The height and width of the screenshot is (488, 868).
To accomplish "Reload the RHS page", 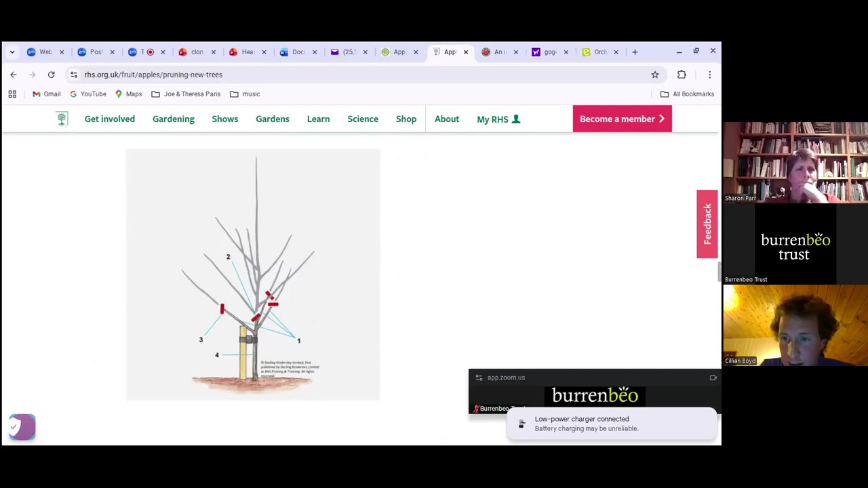I will pyautogui.click(x=51, y=75).
